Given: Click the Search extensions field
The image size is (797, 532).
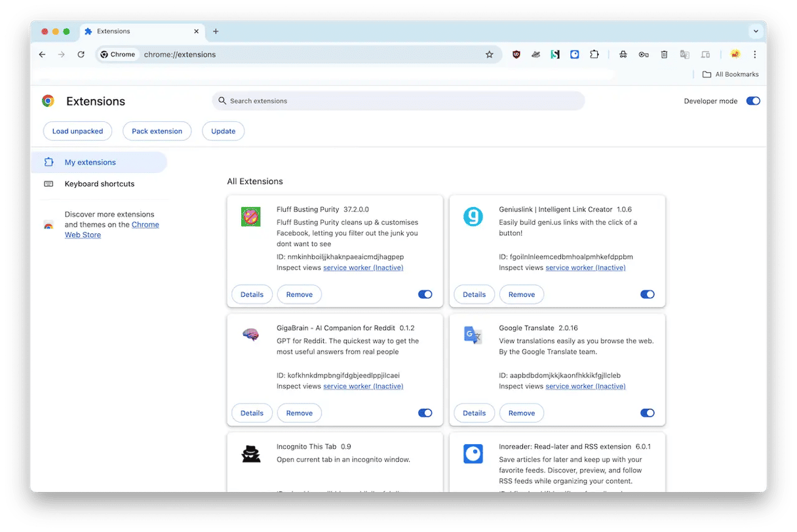Looking at the screenshot, I should tap(398, 101).
